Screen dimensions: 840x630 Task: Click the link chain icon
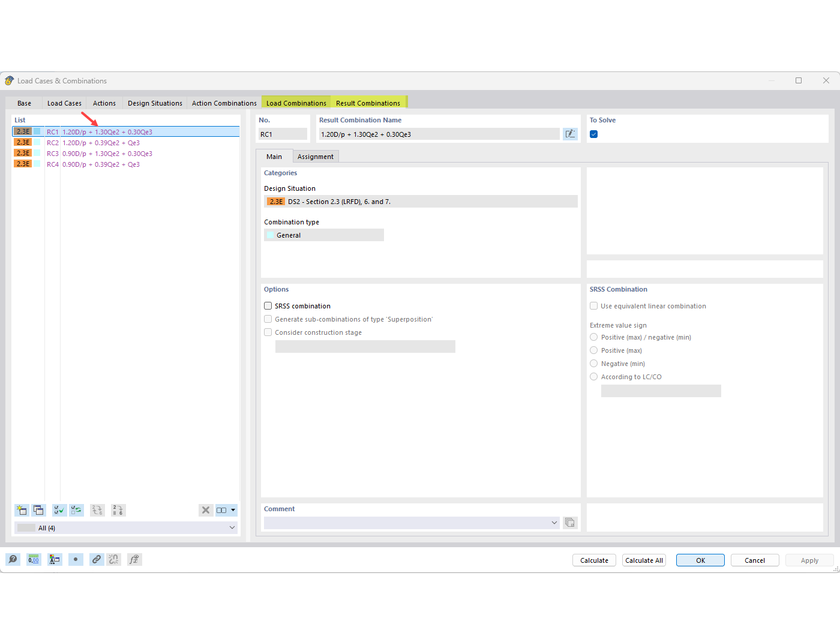point(97,559)
